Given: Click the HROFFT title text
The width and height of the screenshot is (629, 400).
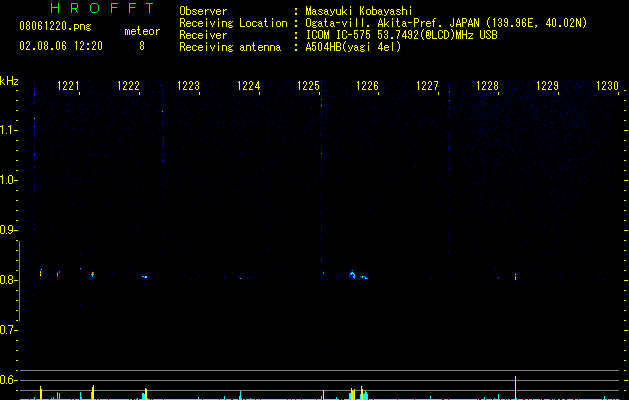Looking at the screenshot, I should 103,8.
